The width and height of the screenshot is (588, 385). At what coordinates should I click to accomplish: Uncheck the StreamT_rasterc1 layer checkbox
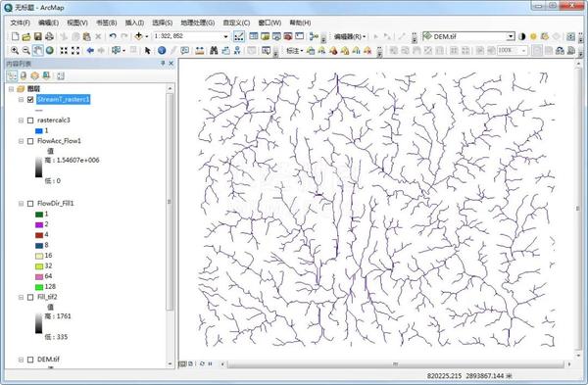[x=30, y=99]
